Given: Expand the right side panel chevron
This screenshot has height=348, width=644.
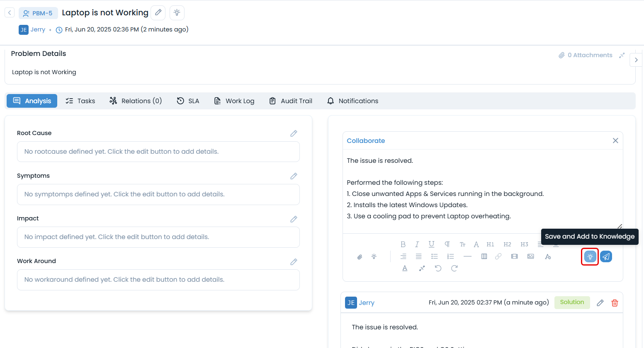Looking at the screenshot, I should (x=636, y=60).
